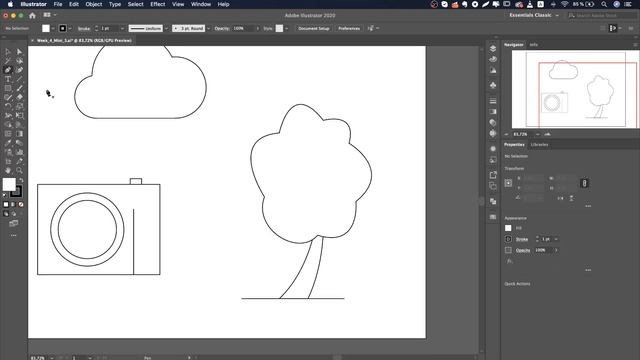This screenshot has height=360, width=640.
Task: Set paint mode to None in toolbar
Action: (21, 204)
